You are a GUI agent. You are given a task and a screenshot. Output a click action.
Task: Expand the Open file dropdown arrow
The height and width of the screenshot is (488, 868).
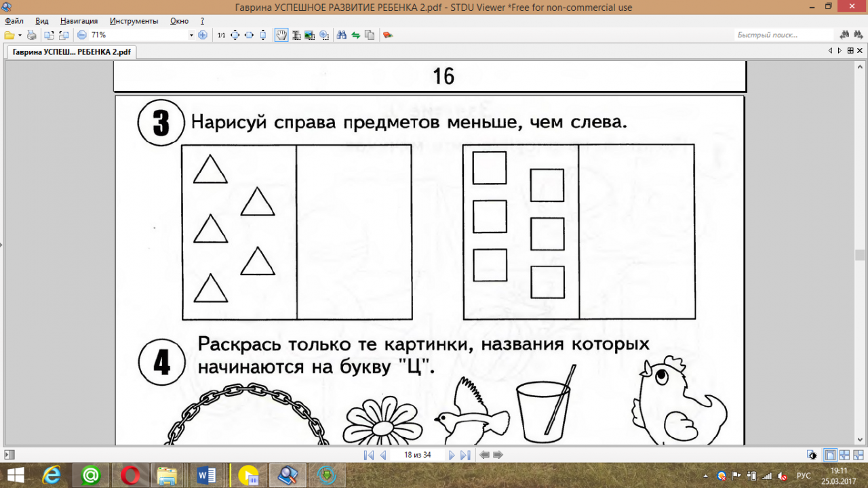(20, 35)
